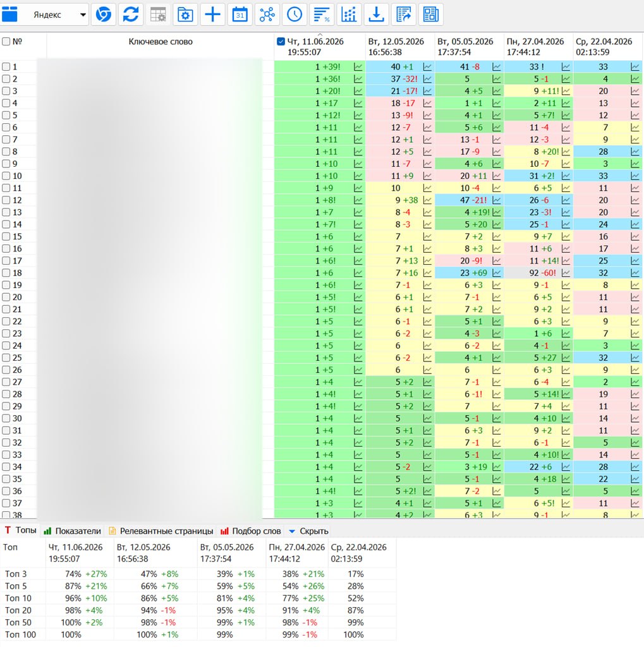
Task: Toggle the select-all checkbox beside №
Action: [6, 42]
